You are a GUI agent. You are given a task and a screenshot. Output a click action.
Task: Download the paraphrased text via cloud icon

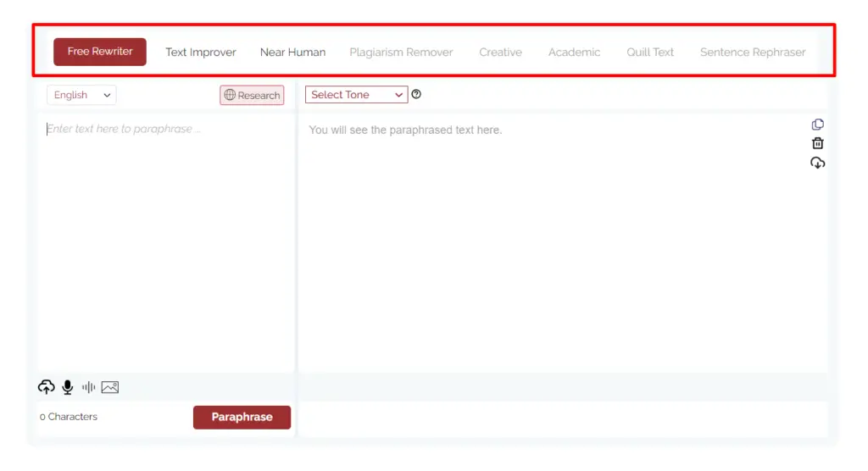[818, 163]
